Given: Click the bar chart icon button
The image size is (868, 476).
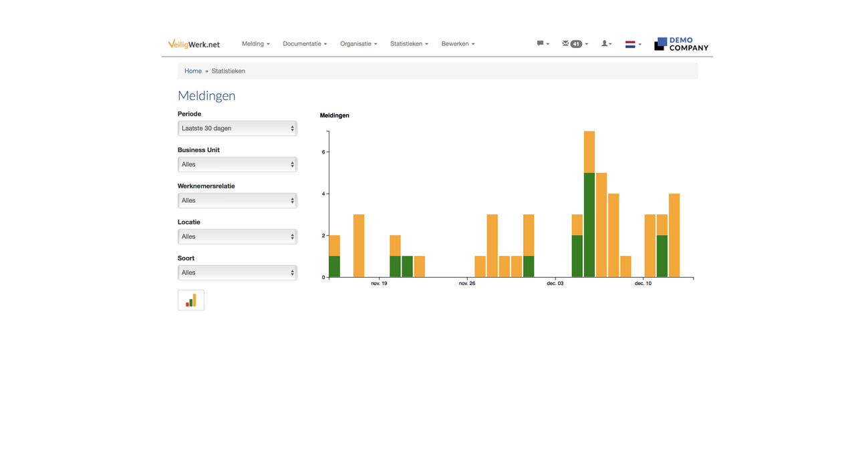Looking at the screenshot, I should [x=190, y=300].
